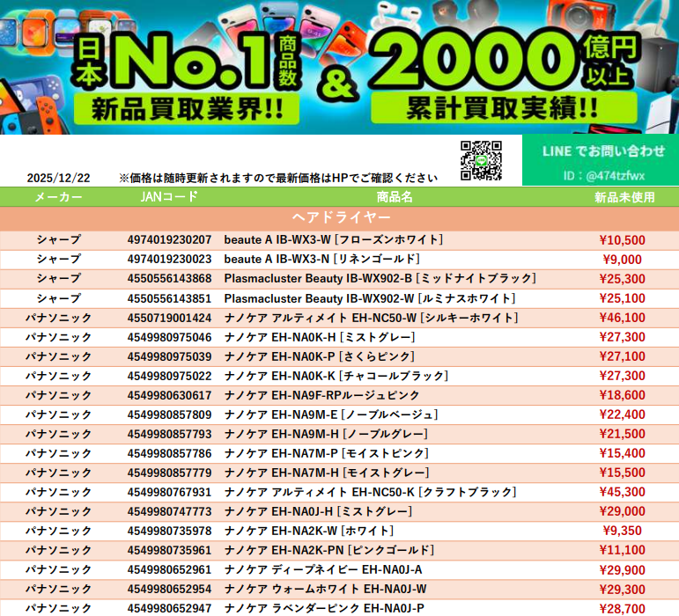Select JAN code 4549980857779

coord(169,473)
